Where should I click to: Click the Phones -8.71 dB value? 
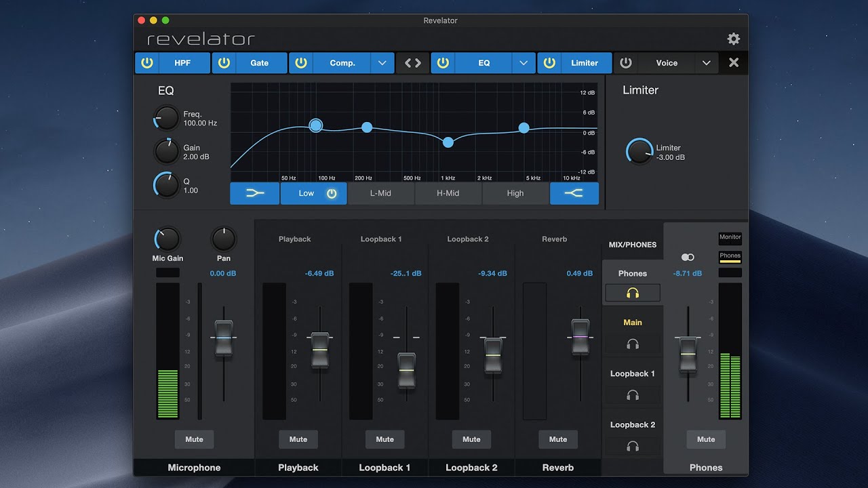pyautogui.click(x=688, y=274)
